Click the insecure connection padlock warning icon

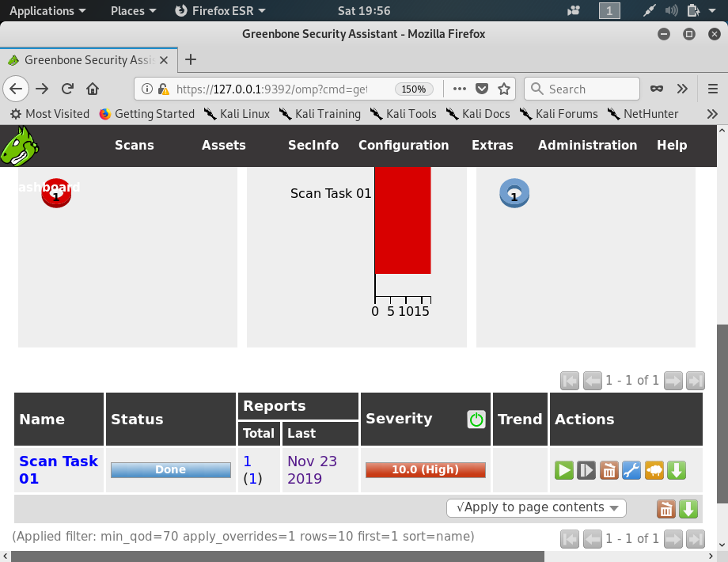pyautogui.click(x=163, y=89)
